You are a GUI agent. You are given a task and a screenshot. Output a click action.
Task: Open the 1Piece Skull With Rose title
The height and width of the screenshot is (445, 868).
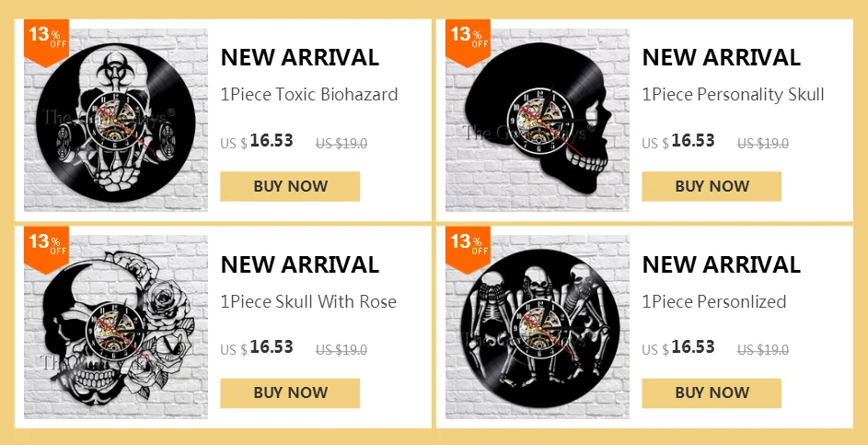(308, 302)
